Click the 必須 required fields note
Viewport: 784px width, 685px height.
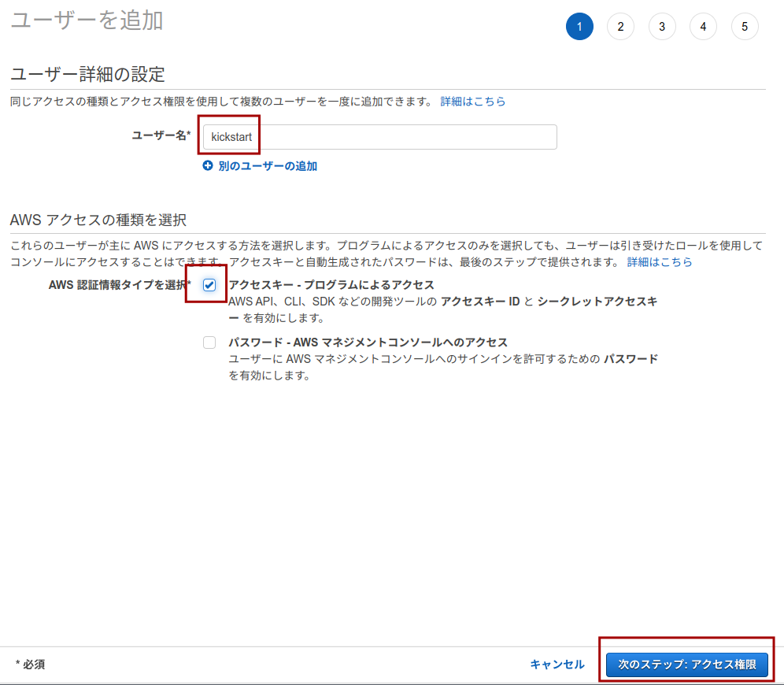coord(31,664)
